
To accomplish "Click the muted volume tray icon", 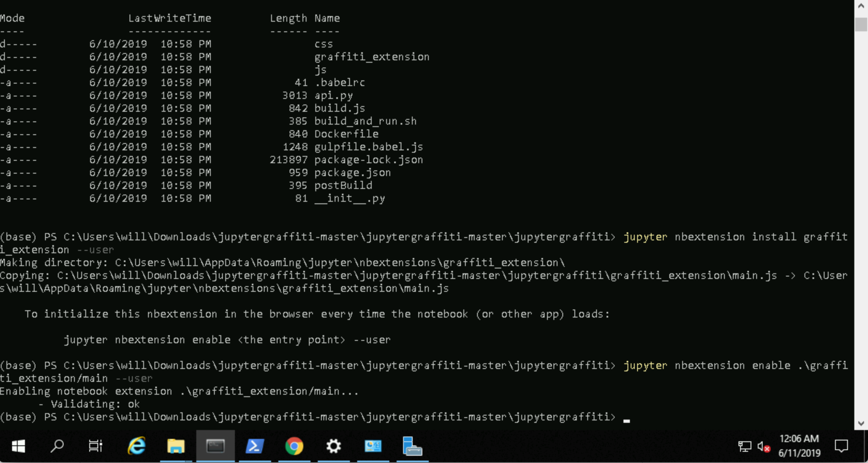I will point(763,447).
